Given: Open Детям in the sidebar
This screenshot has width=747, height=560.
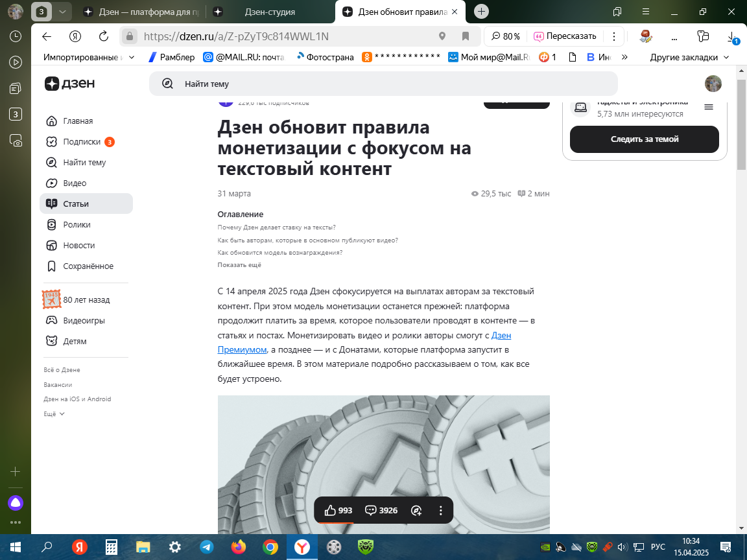Looking at the screenshot, I should pos(86,341).
